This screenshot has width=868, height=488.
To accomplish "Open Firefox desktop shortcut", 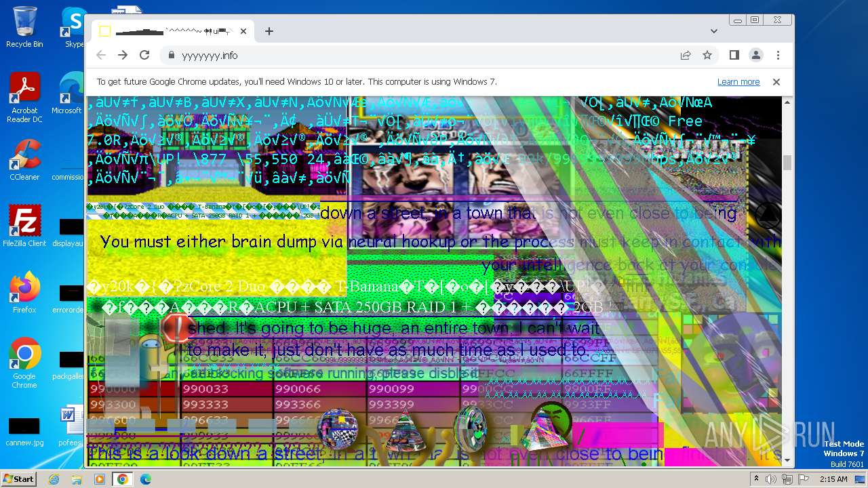I will 24,293.
